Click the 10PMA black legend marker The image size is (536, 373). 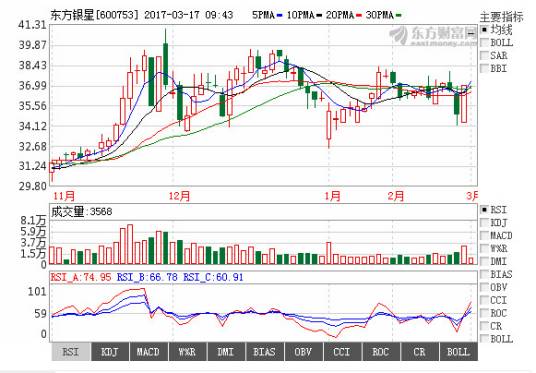pyautogui.click(x=319, y=15)
